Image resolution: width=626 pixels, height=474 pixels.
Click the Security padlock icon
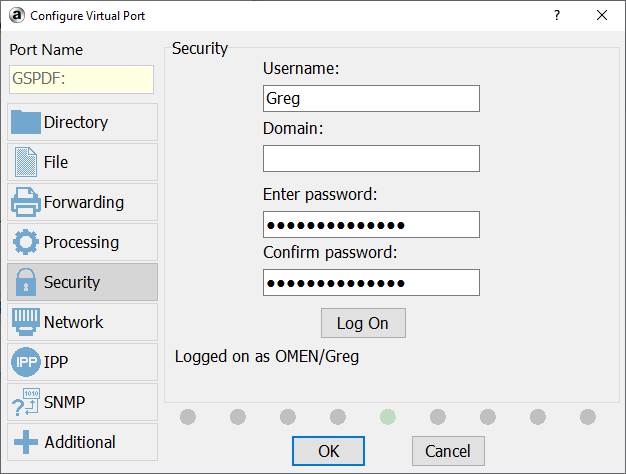[26, 282]
